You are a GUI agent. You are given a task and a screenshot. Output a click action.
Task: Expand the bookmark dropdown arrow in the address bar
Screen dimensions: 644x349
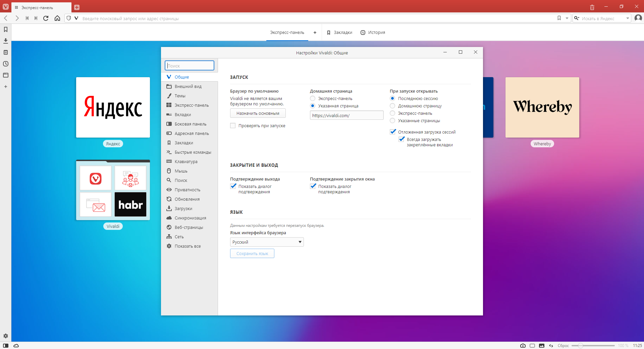point(567,18)
